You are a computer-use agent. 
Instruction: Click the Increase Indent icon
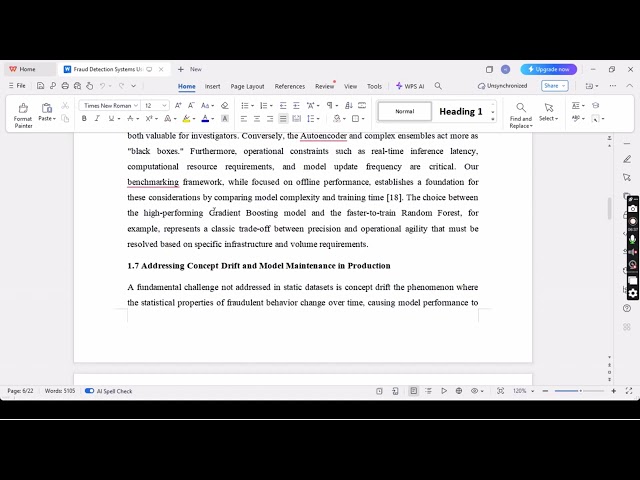[296, 105]
